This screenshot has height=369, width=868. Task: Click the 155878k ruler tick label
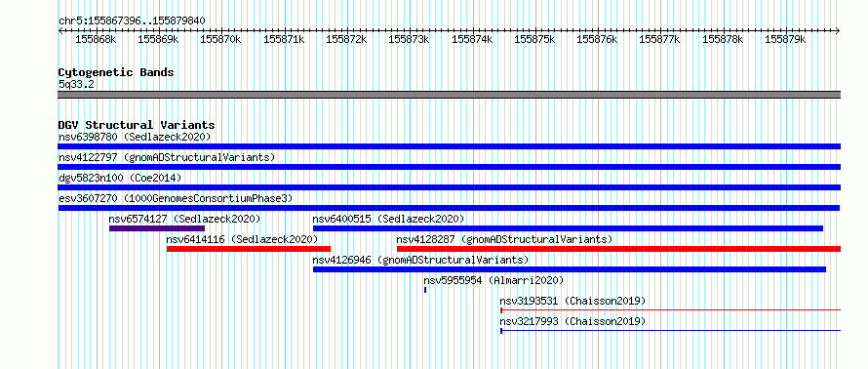pyautogui.click(x=723, y=39)
